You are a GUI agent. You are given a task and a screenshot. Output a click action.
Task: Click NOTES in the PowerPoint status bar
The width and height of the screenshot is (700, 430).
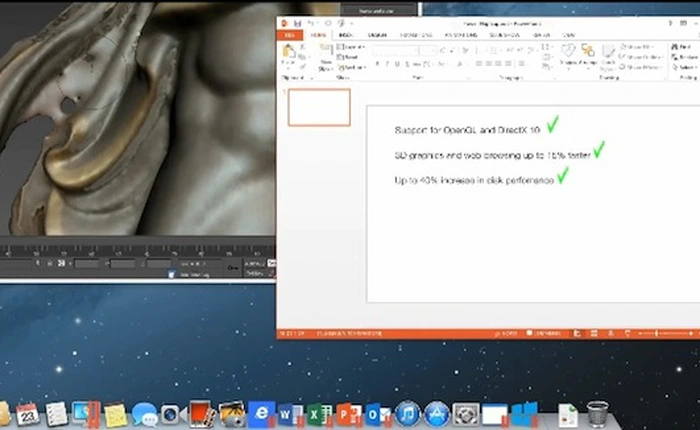point(506,333)
